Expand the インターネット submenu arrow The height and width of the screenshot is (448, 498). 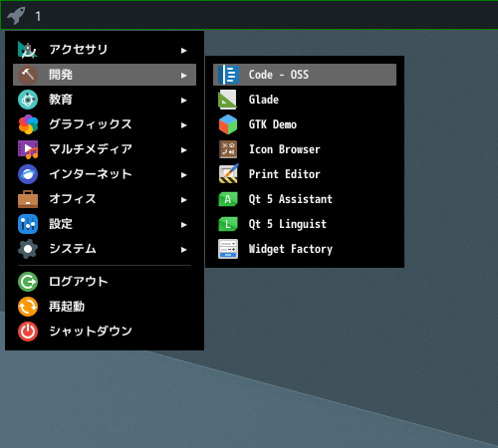(x=184, y=175)
